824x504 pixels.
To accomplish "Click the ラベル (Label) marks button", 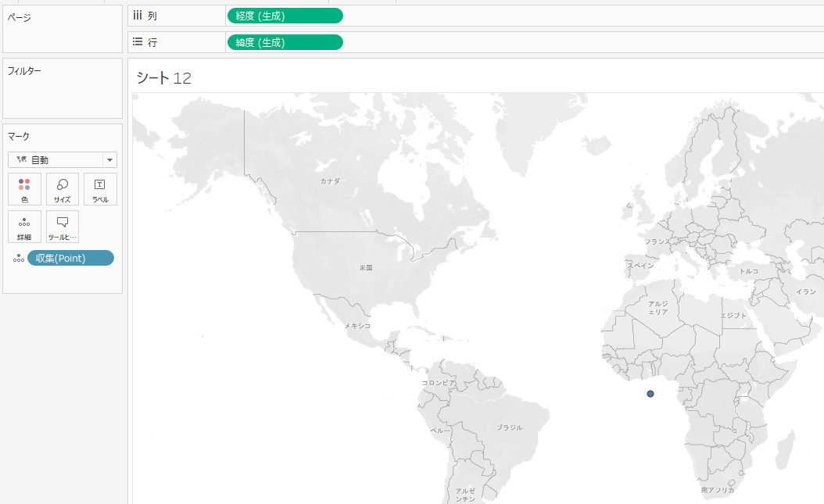I will (100, 189).
